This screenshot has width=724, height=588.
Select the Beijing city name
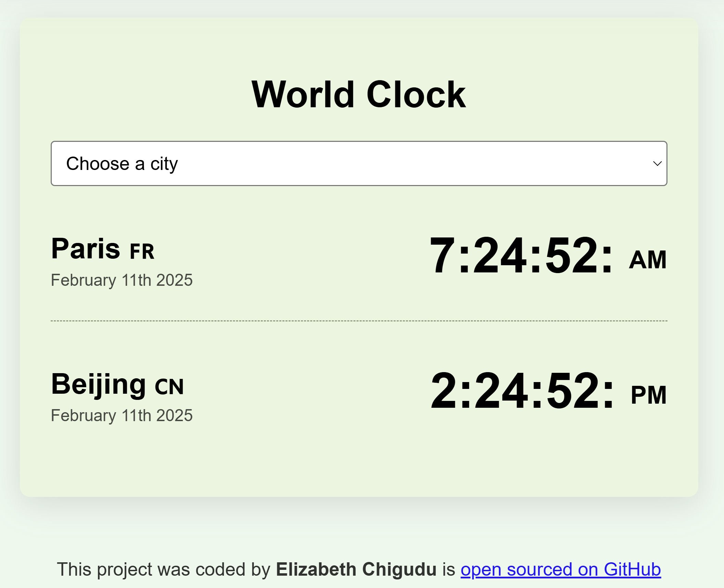tap(99, 384)
